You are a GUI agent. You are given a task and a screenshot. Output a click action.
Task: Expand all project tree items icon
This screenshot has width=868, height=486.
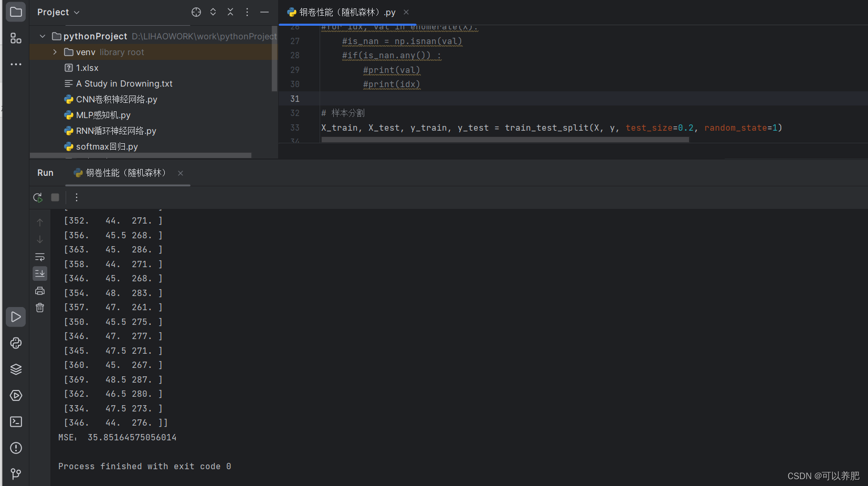[x=213, y=12]
